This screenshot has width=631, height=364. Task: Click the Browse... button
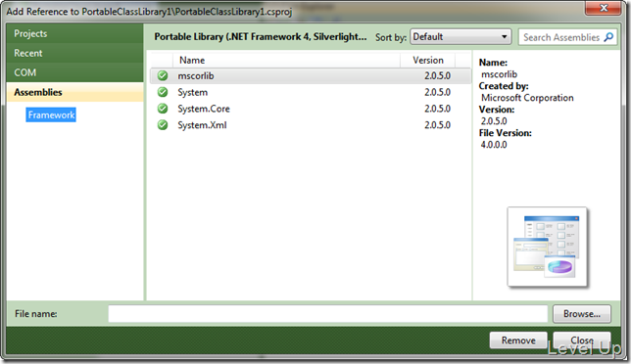pyautogui.click(x=582, y=314)
